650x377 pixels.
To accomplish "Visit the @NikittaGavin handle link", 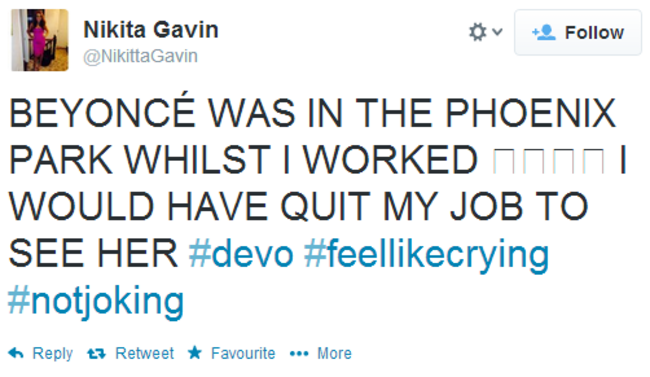I will (141, 56).
